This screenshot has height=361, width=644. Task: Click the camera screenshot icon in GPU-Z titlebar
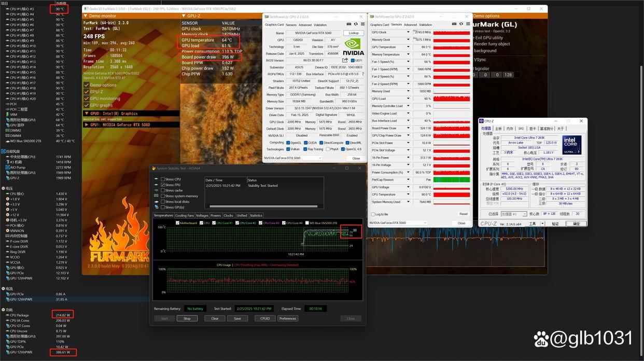click(349, 24)
